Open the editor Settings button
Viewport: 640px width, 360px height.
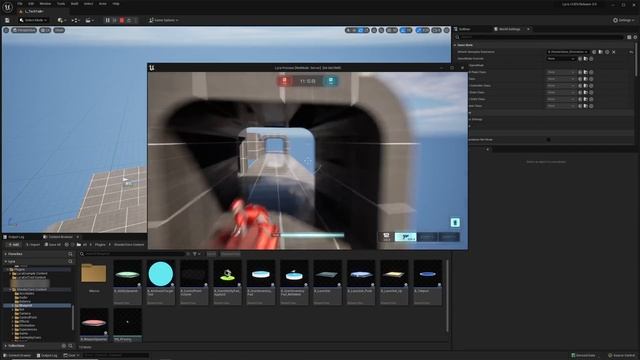(x=624, y=20)
